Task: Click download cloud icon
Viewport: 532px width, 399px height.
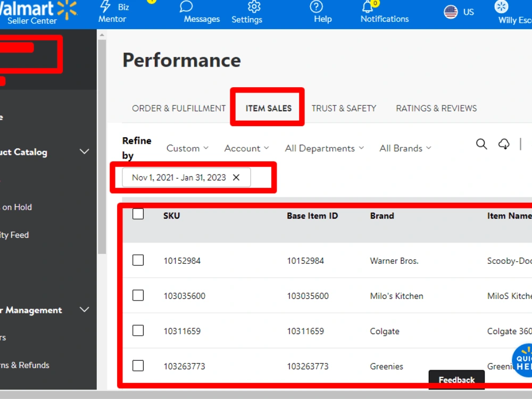Action: coord(504,144)
